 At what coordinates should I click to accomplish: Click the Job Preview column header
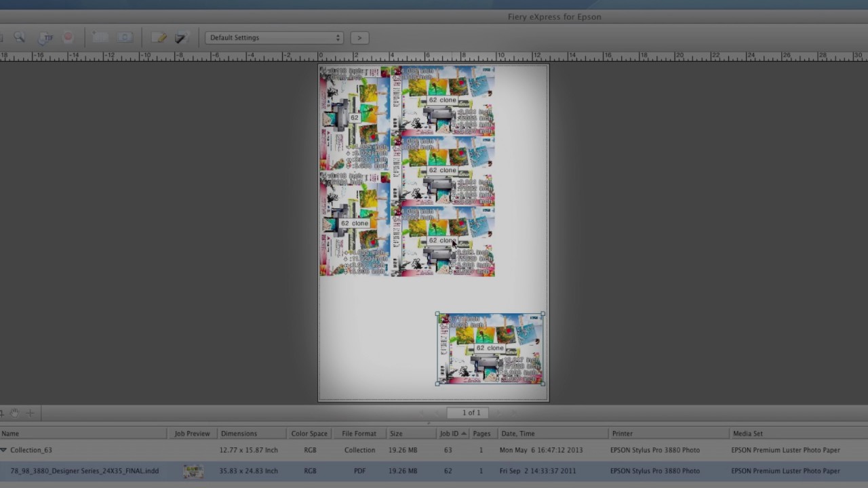point(192,434)
